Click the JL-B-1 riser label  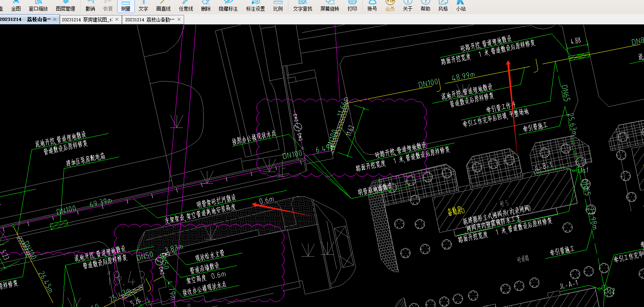click(543, 166)
